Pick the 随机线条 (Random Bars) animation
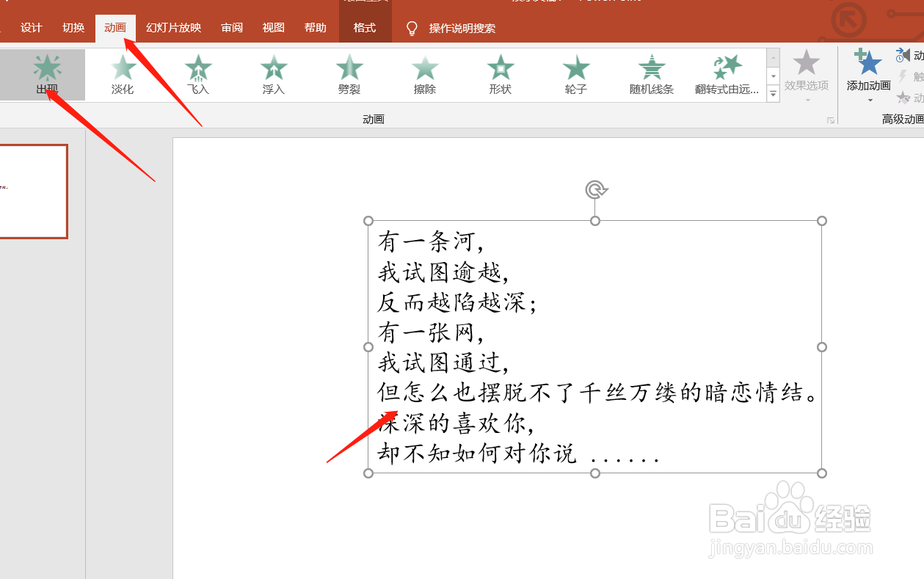The width and height of the screenshot is (924, 579). pos(652,75)
